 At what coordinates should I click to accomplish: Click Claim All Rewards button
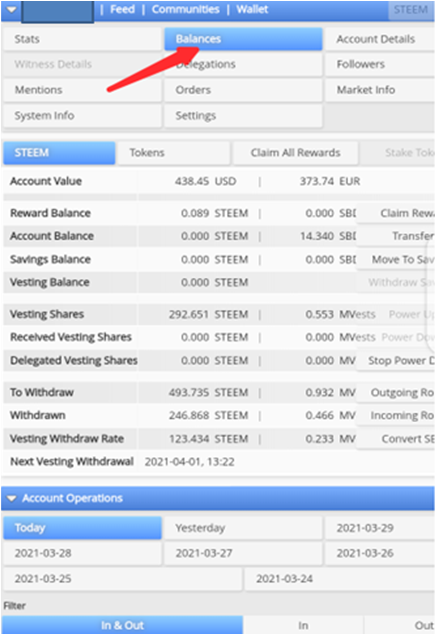coord(295,153)
